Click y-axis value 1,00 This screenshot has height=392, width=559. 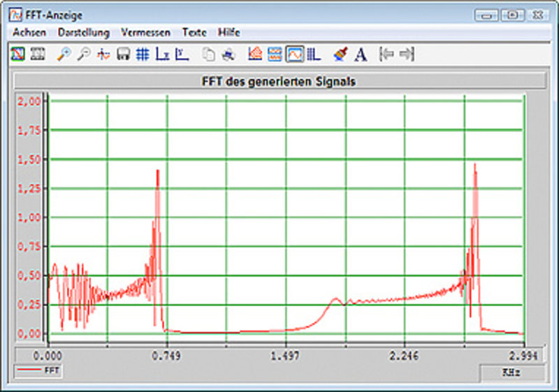click(29, 217)
